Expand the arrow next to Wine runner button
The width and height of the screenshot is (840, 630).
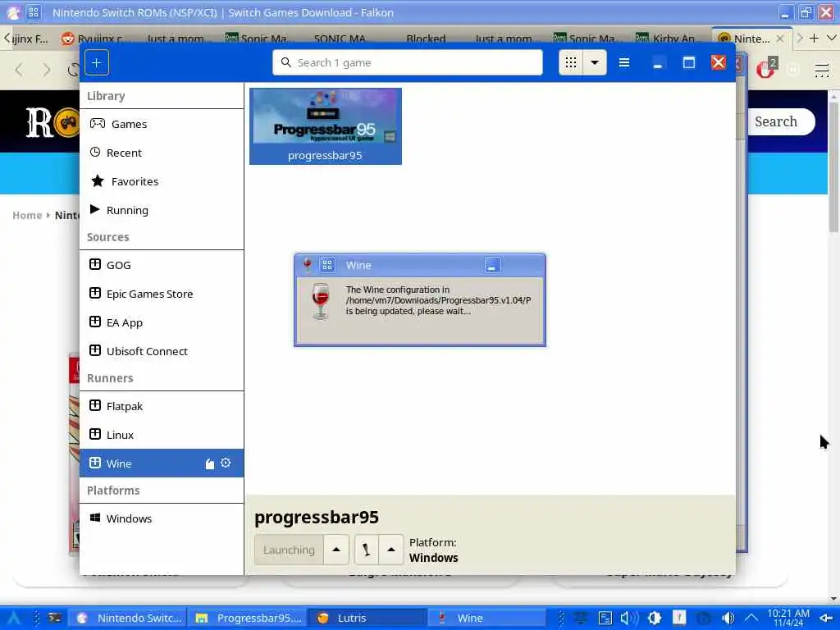click(x=391, y=550)
